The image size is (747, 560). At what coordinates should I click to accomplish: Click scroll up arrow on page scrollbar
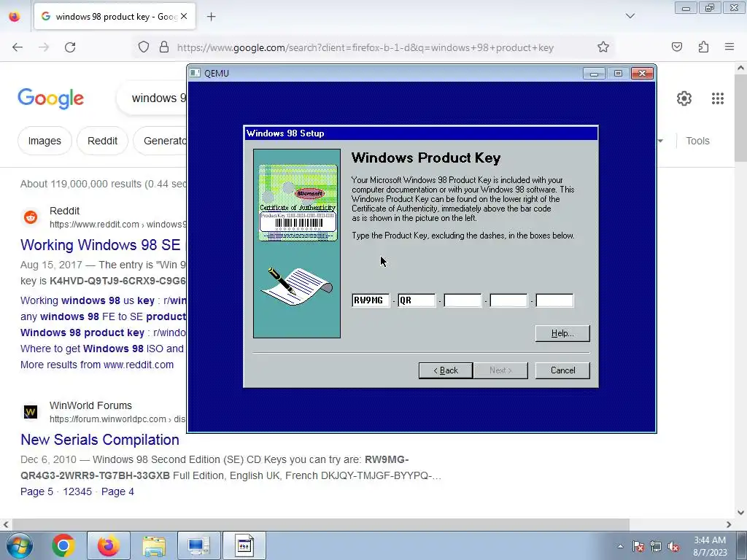pyautogui.click(x=740, y=68)
